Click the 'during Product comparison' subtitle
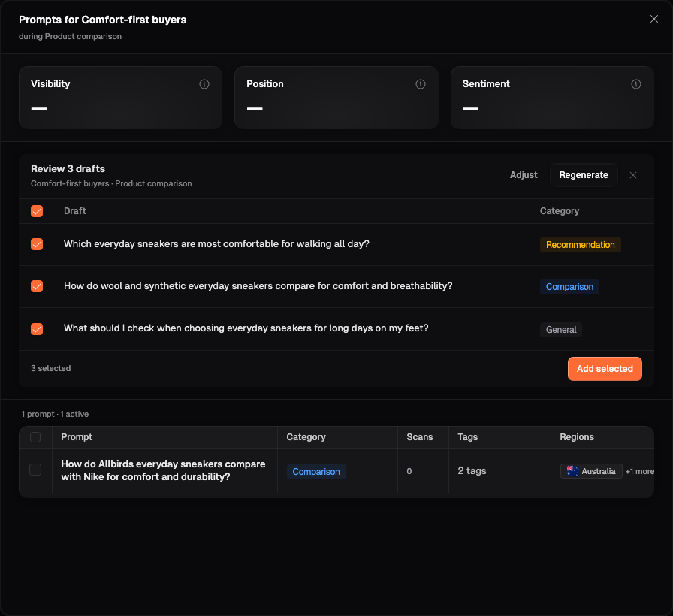Image resolution: width=673 pixels, height=616 pixels. 70,37
